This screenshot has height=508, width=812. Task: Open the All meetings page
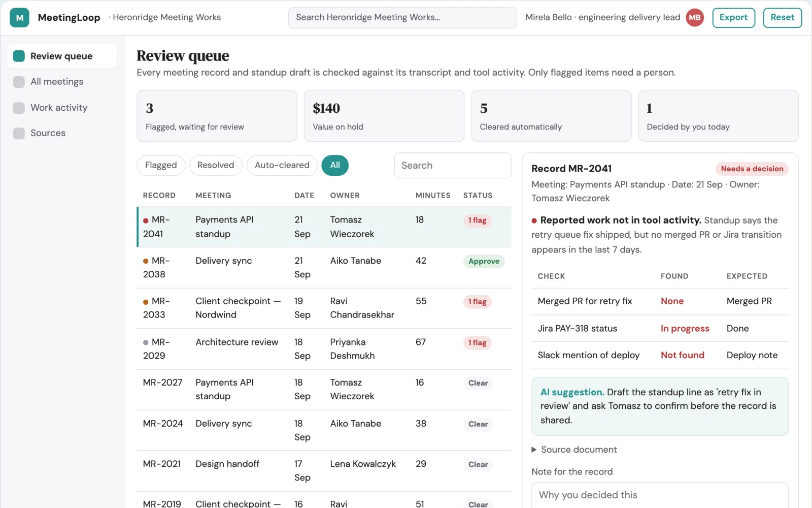point(62,82)
